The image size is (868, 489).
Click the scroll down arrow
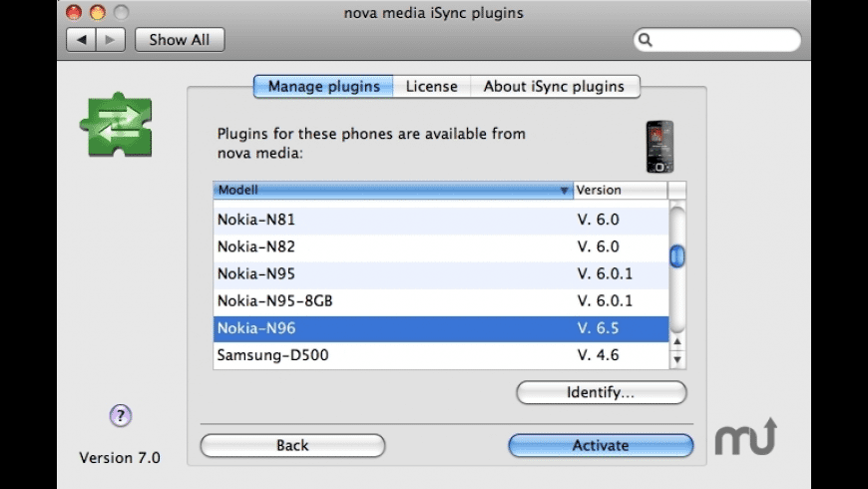[677, 359]
